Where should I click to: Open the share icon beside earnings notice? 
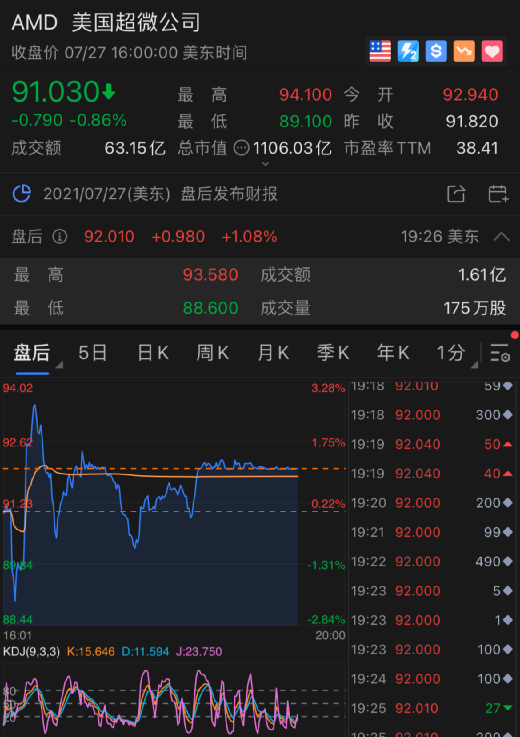coord(456,194)
